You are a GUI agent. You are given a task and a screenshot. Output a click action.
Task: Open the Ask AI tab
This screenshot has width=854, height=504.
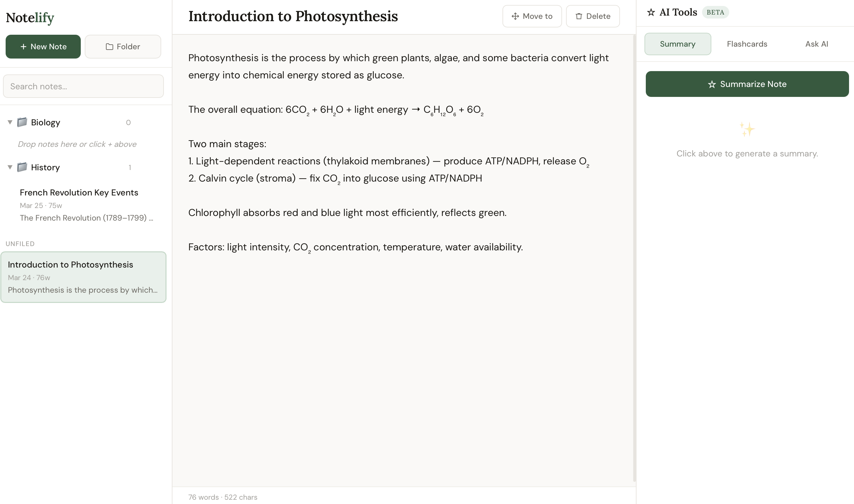[816, 44]
